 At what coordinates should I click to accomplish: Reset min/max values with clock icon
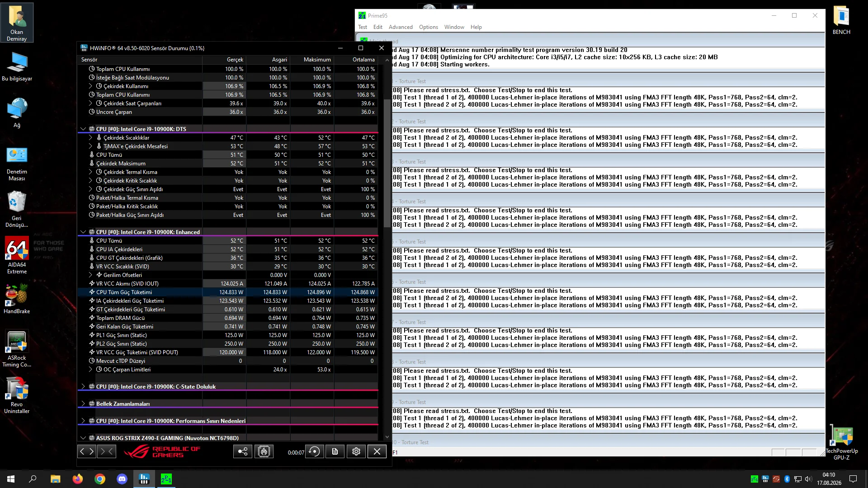click(314, 451)
